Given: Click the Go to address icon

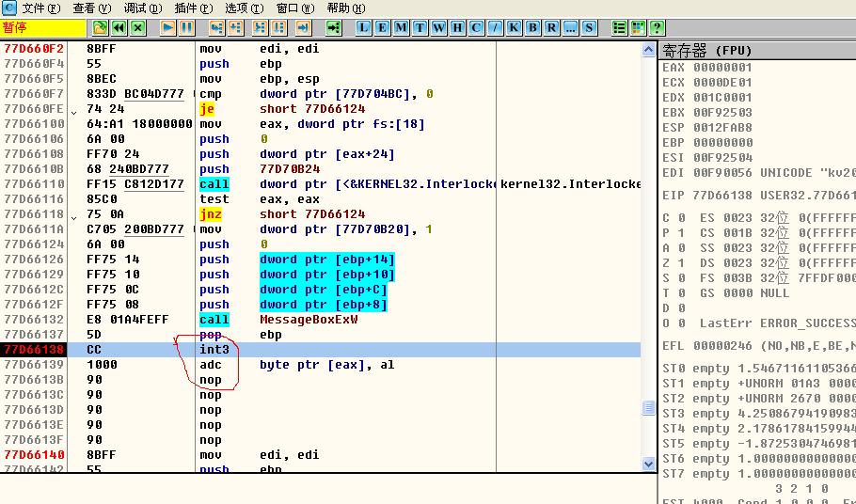Looking at the screenshot, I should (333, 28).
